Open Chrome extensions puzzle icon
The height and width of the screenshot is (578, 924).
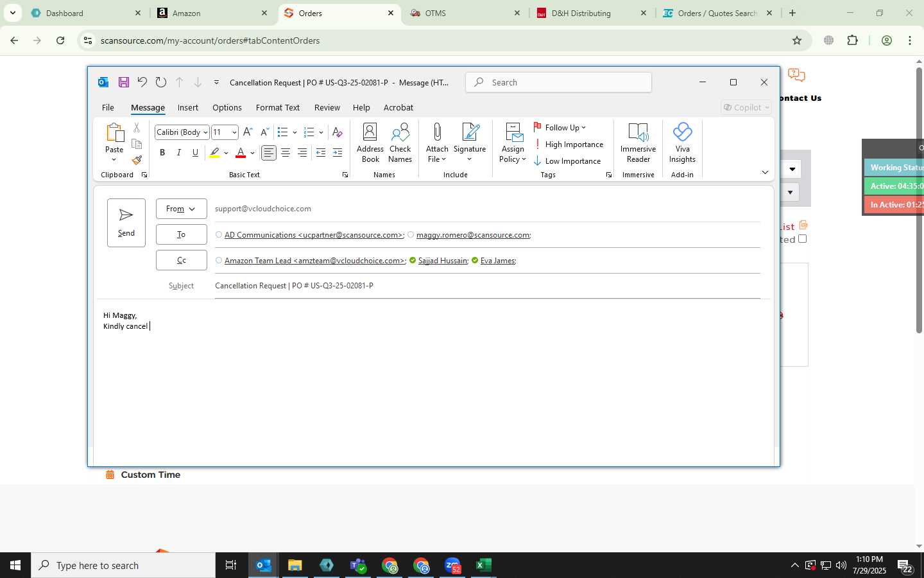(x=852, y=40)
